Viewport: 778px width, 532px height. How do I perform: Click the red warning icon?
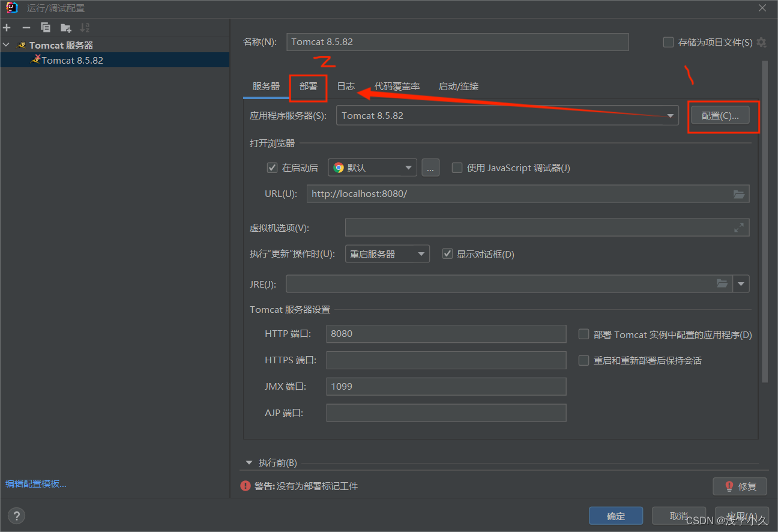coord(246,486)
